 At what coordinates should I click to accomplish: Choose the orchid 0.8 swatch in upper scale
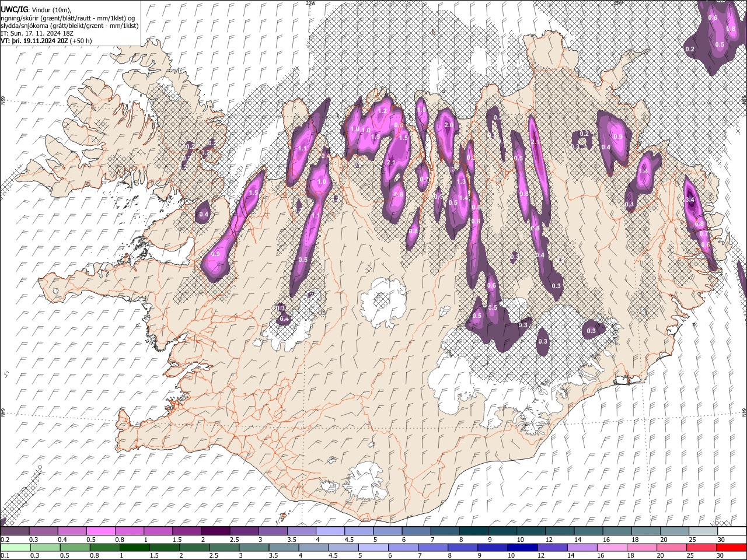(x=129, y=531)
